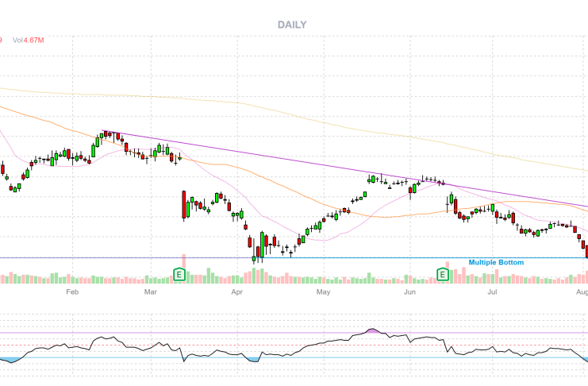Screen dimensions: 588x386
Task: Click the DAILY timeframe title
Action: coord(292,25)
